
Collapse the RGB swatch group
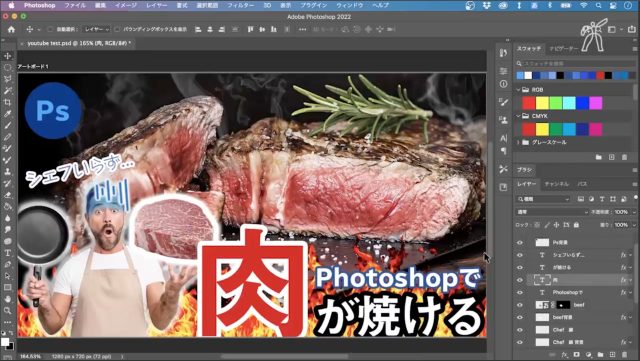click(x=518, y=90)
